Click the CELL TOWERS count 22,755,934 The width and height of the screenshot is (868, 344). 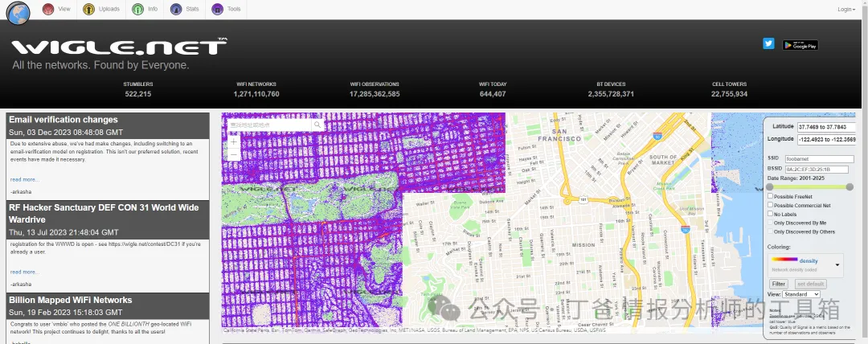[x=730, y=94]
